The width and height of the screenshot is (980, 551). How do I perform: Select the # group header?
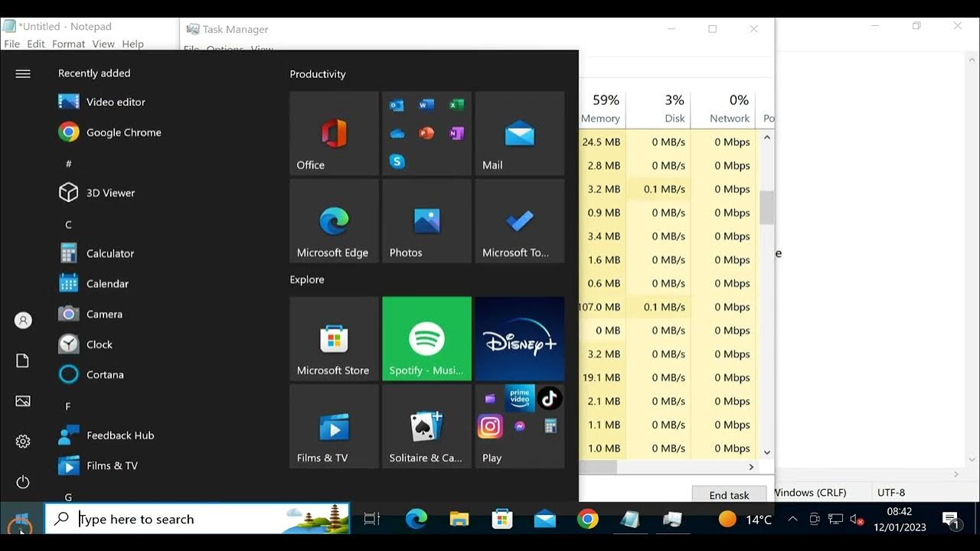point(68,164)
